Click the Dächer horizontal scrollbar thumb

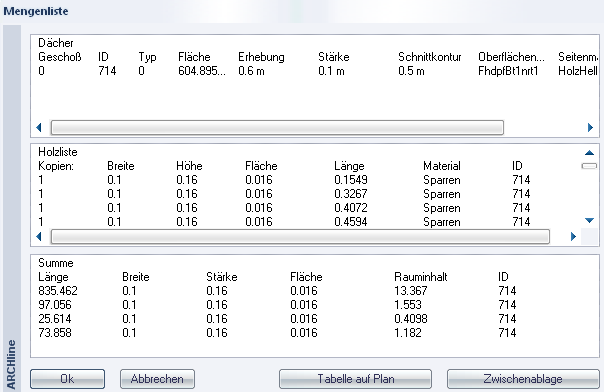[277, 127]
